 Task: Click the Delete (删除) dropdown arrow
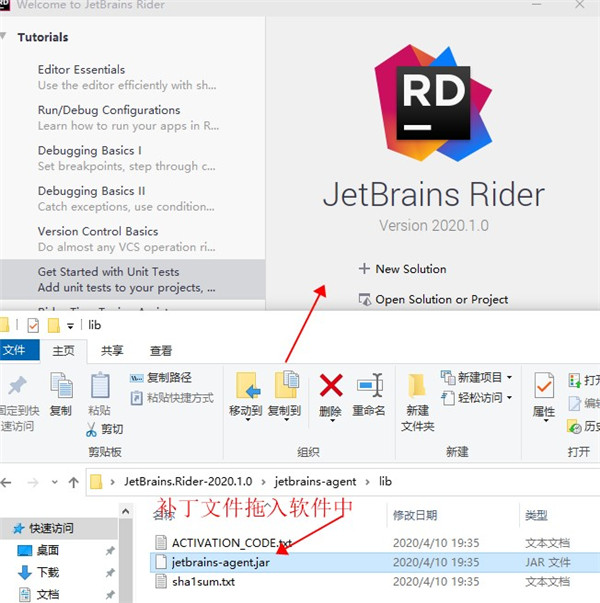pos(332,421)
